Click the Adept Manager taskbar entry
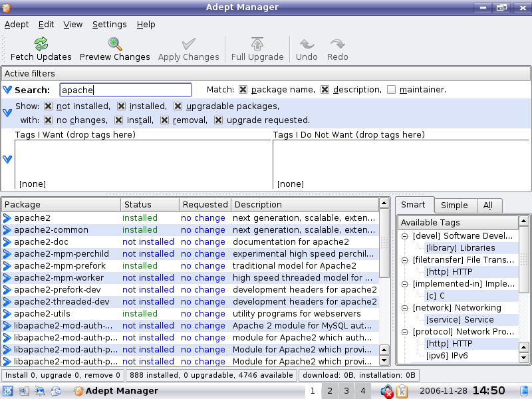Screen dimensions: 532x399 116,391
